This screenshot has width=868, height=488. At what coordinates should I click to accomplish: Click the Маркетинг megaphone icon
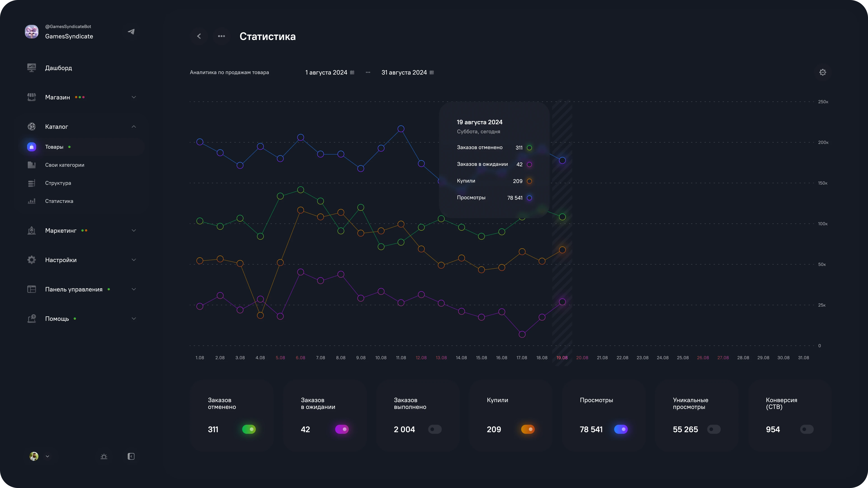[32, 230]
